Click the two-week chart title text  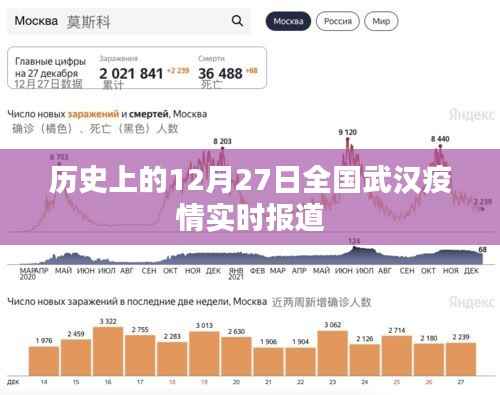tap(137, 302)
